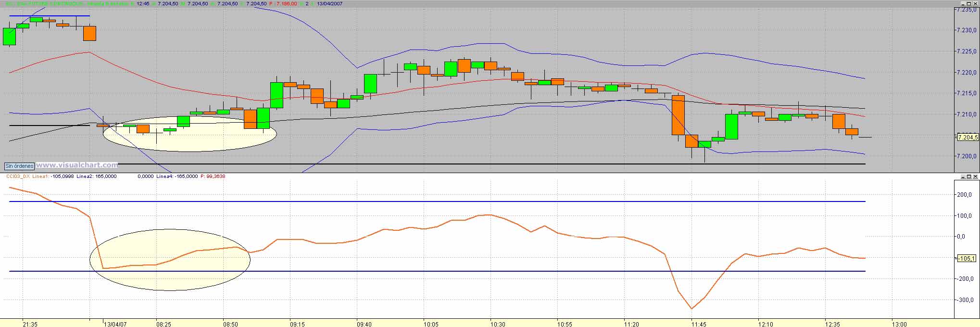Click the header time 12:45
Screen dimensions: 980x327
(x=143, y=3)
